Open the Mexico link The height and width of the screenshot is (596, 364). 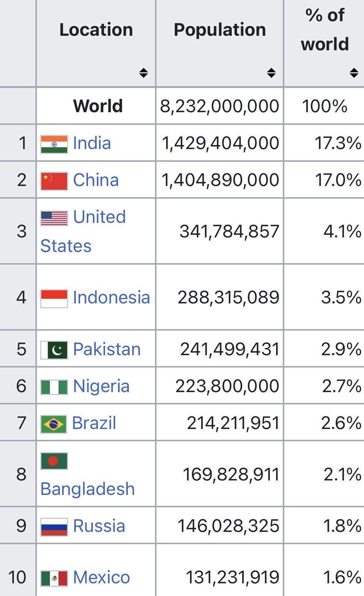101,577
